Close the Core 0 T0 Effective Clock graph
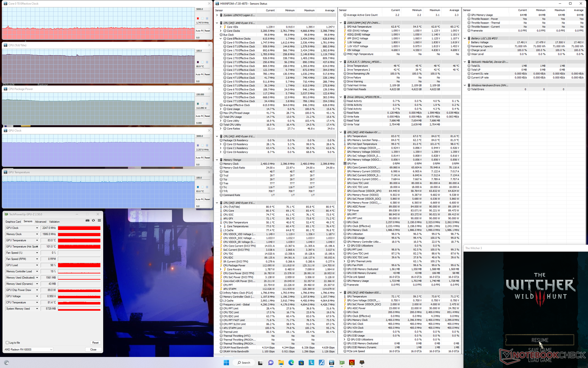The height and width of the screenshot is (368, 588). tap(209, 4)
